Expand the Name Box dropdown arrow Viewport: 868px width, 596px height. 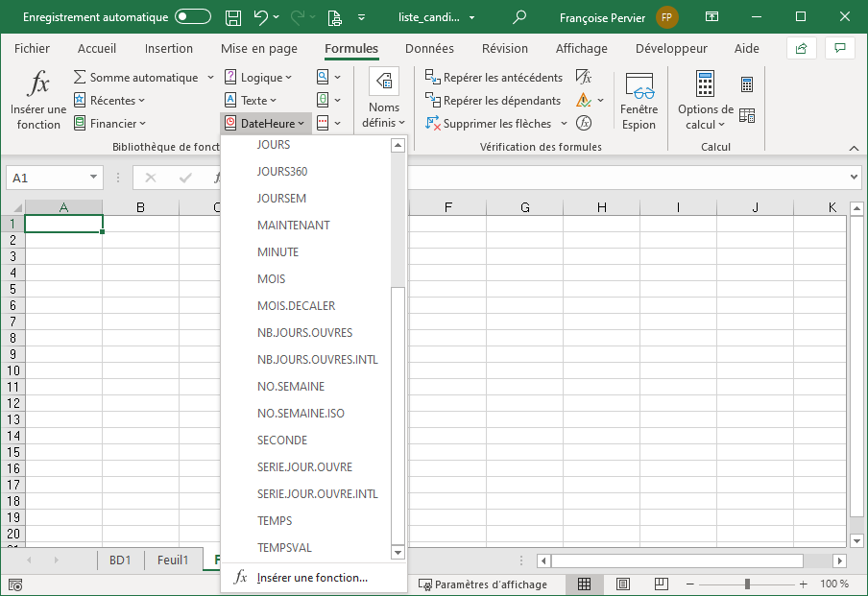click(x=93, y=178)
